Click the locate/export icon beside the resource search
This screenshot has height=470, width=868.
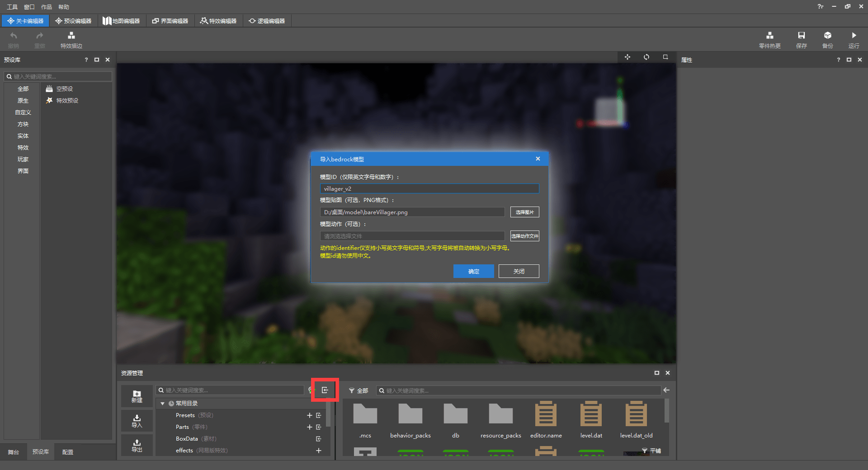click(x=325, y=390)
